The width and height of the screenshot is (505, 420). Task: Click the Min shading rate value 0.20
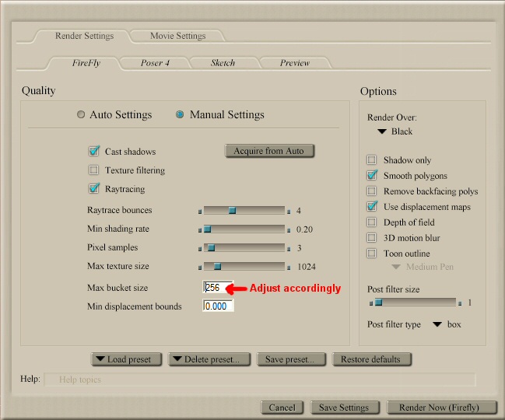pos(304,229)
